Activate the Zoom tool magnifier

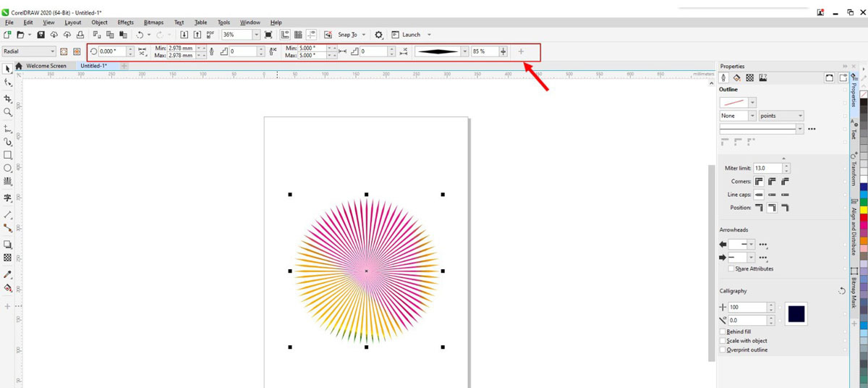coord(8,112)
